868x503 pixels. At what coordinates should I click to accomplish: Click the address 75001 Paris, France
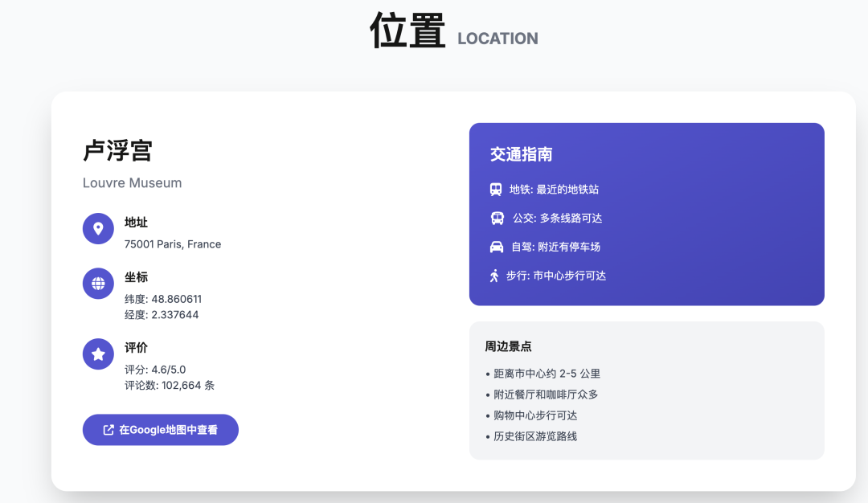[173, 244]
